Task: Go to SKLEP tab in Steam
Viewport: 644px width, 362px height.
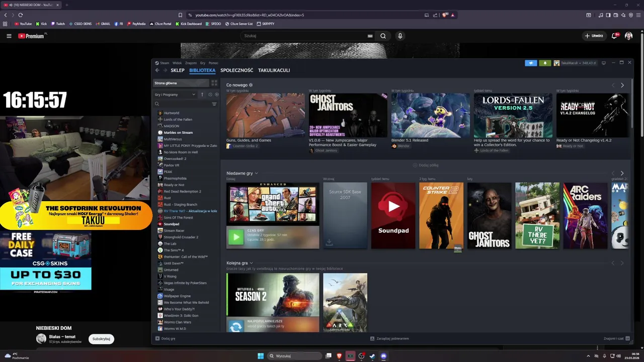Action: pos(178,70)
